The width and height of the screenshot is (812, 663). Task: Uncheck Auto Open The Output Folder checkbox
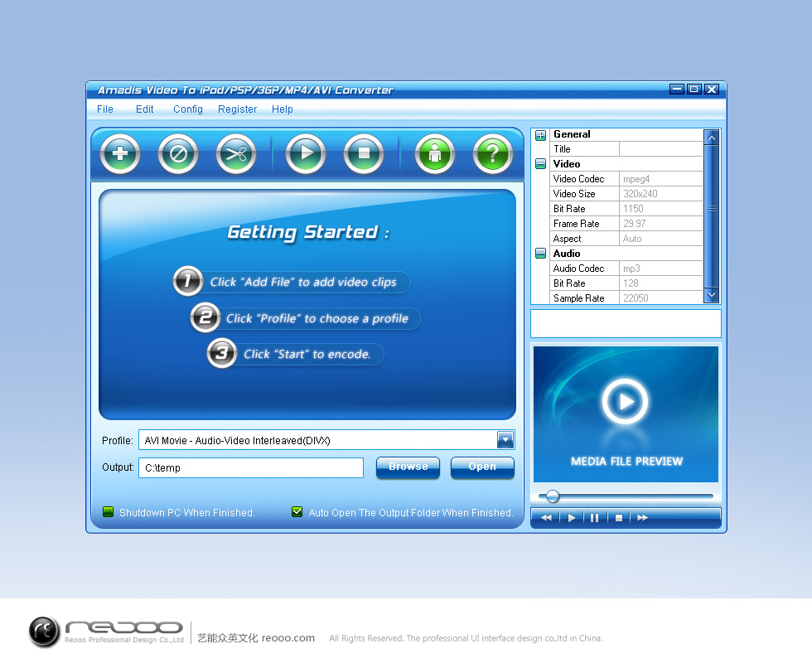[297, 512]
